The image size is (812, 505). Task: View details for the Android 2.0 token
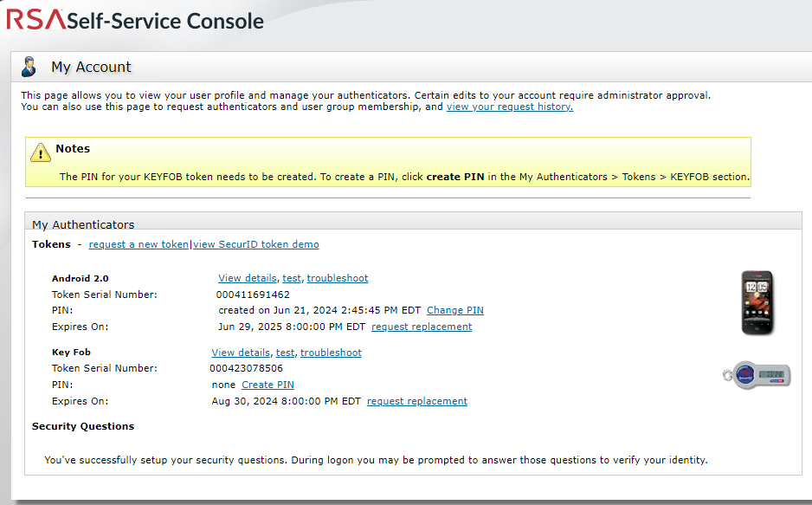tap(248, 278)
